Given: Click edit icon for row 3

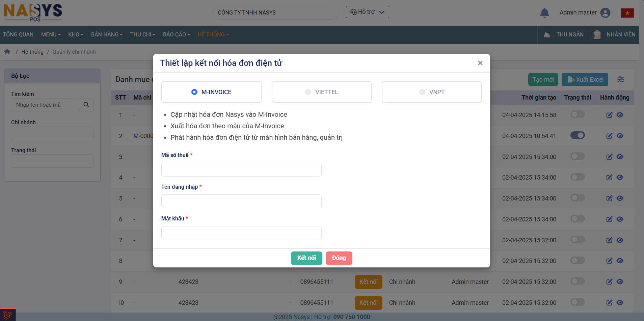Looking at the screenshot, I should click(609, 157).
